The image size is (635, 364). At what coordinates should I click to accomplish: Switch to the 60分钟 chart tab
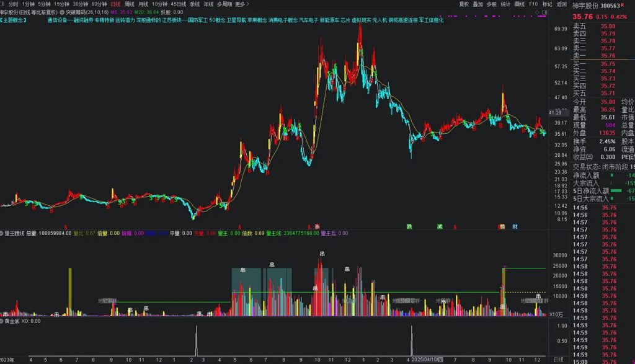pyautogui.click(x=99, y=4)
